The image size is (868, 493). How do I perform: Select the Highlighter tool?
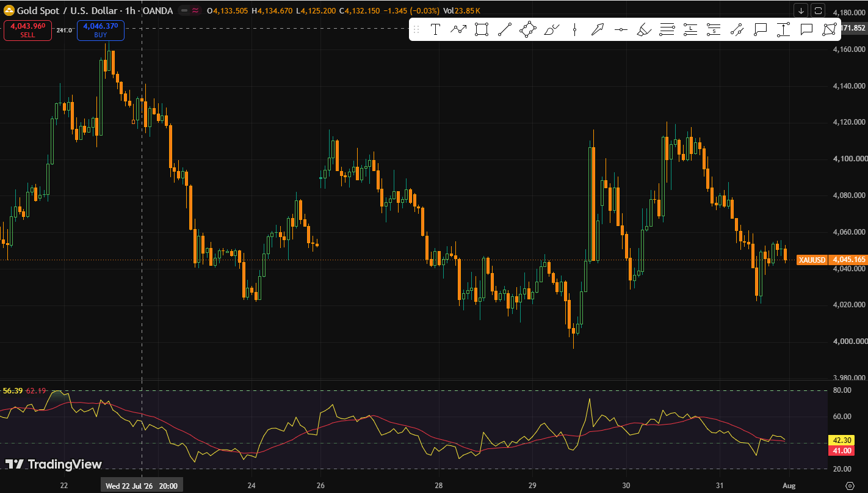(x=644, y=29)
